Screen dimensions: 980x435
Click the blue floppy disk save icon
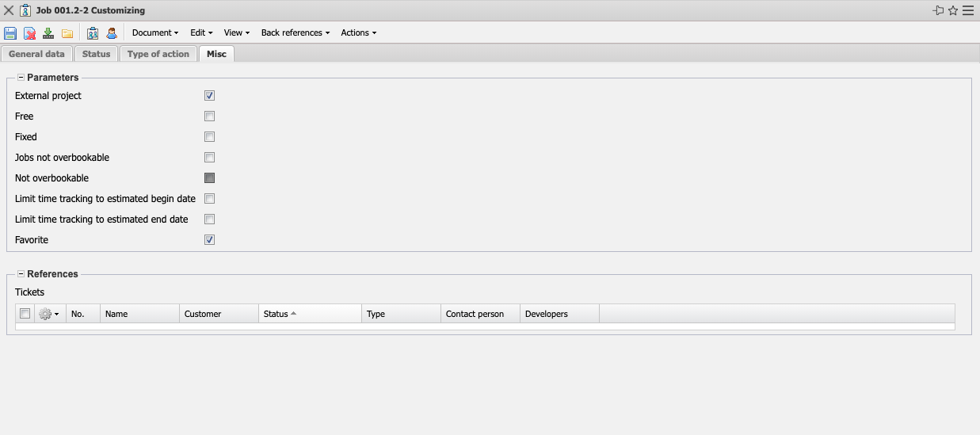(10, 33)
